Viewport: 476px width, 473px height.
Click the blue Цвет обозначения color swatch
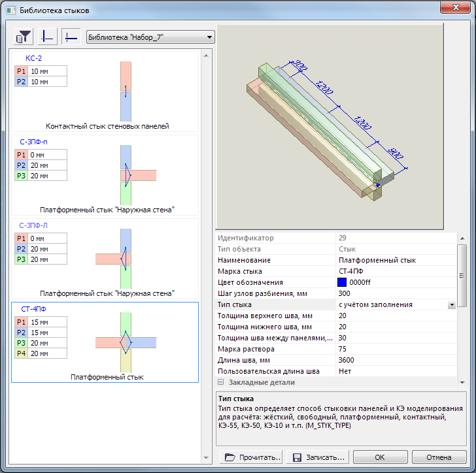342,282
